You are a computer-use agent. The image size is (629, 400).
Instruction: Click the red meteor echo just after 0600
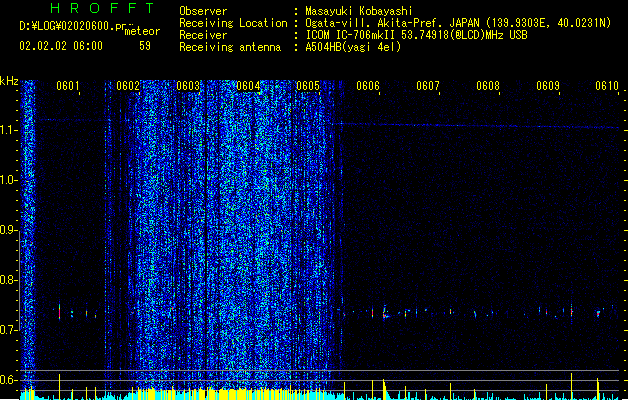[x=59, y=312]
